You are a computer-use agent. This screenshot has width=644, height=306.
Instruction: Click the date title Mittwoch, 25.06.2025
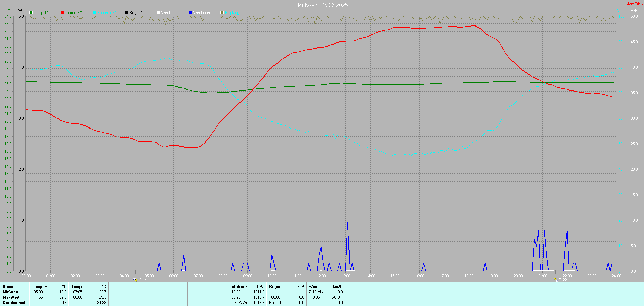click(323, 5)
